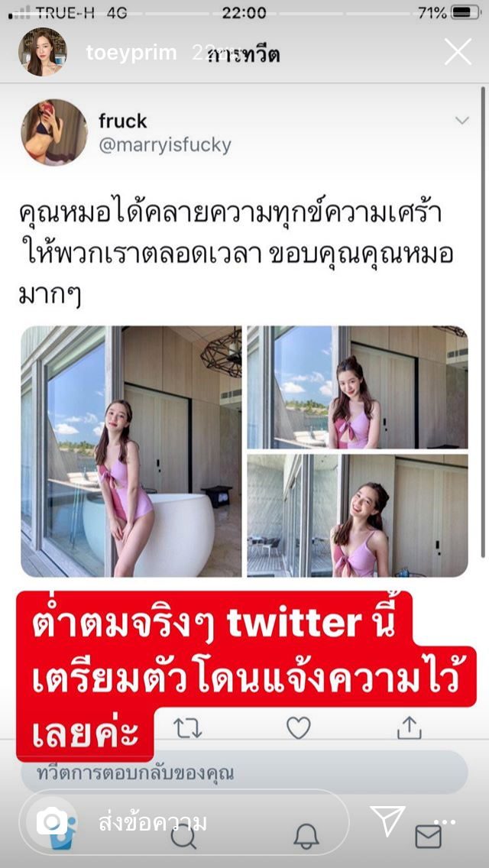Tap the fruck tweet author avatar
489x868 pixels.
click(54, 132)
